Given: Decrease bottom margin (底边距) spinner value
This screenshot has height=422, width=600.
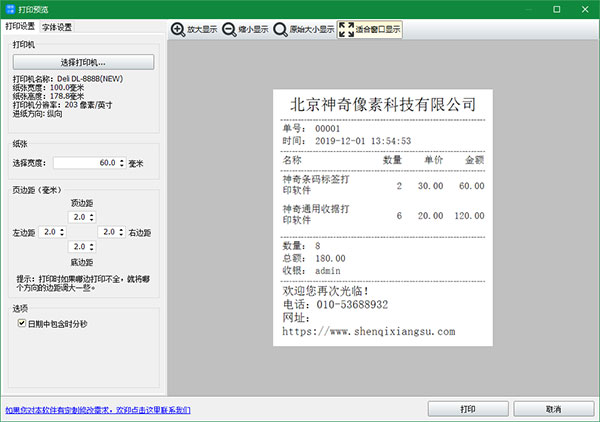Looking at the screenshot, I should pyautogui.click(x=92, y=249).
